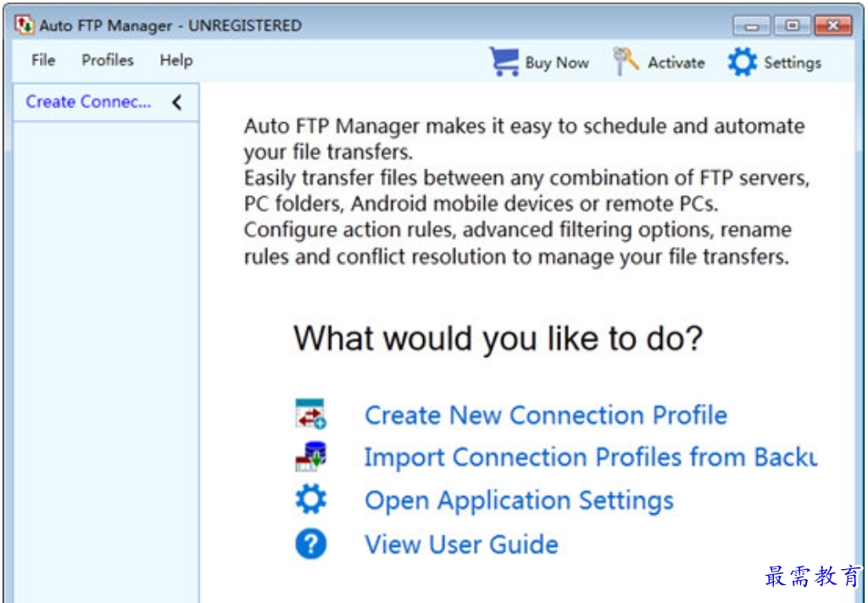Click the Auto FTP Manager title bar icon
Viewport: 868px width, 603px height.
tap(25, 25)
